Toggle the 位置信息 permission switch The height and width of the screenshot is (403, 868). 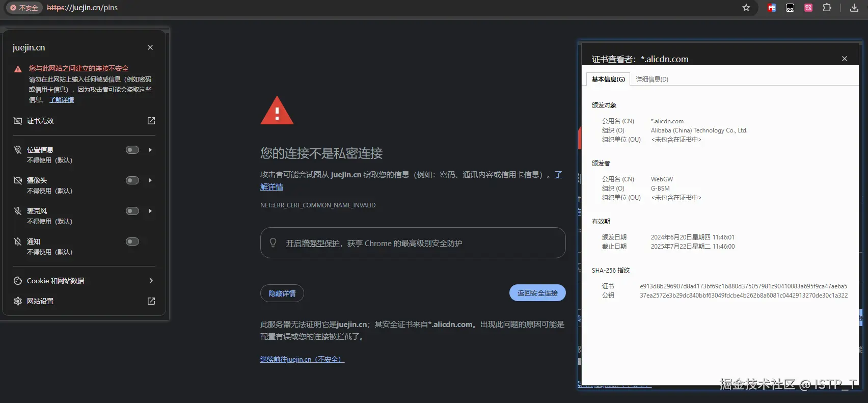coord(132,150)
